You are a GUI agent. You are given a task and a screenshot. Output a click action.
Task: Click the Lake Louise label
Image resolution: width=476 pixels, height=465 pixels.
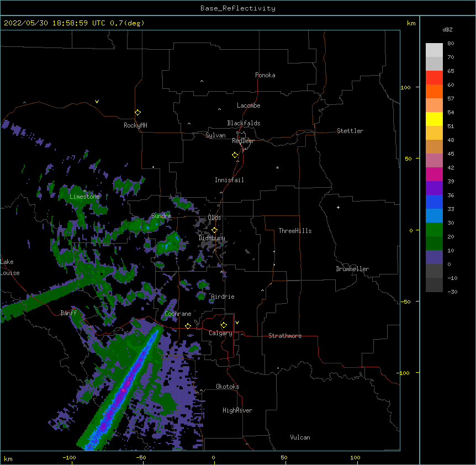[x=10, y=267]
